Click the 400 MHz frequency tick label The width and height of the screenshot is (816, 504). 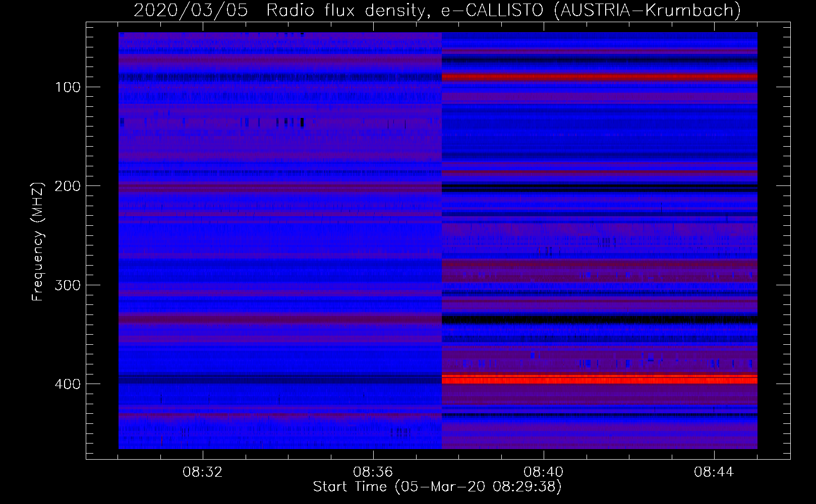click(68, 384)
